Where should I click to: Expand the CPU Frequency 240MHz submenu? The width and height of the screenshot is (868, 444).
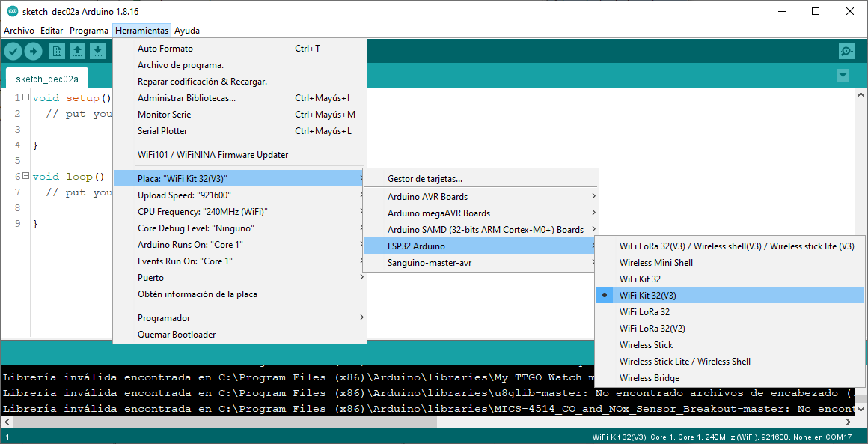[x=239, y=211]
